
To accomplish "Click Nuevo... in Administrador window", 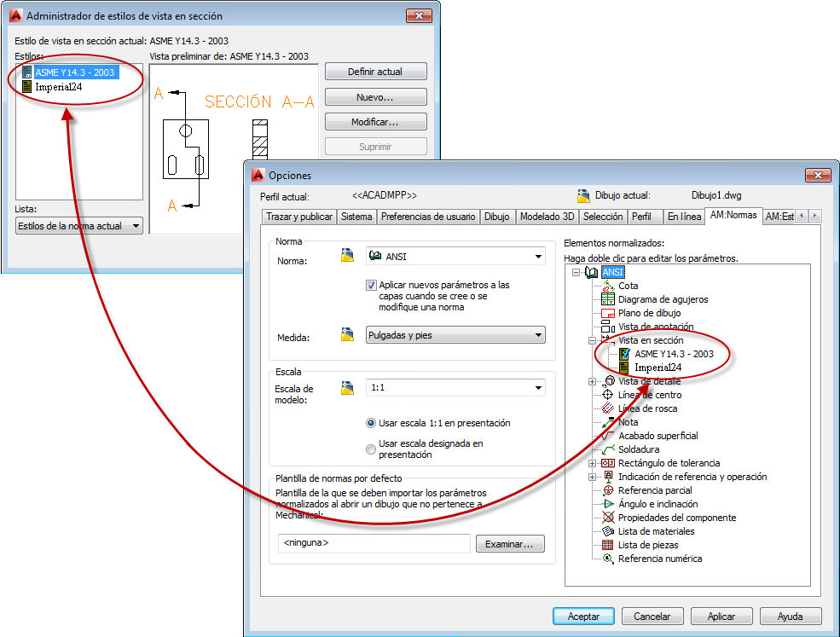I will 375,97.
